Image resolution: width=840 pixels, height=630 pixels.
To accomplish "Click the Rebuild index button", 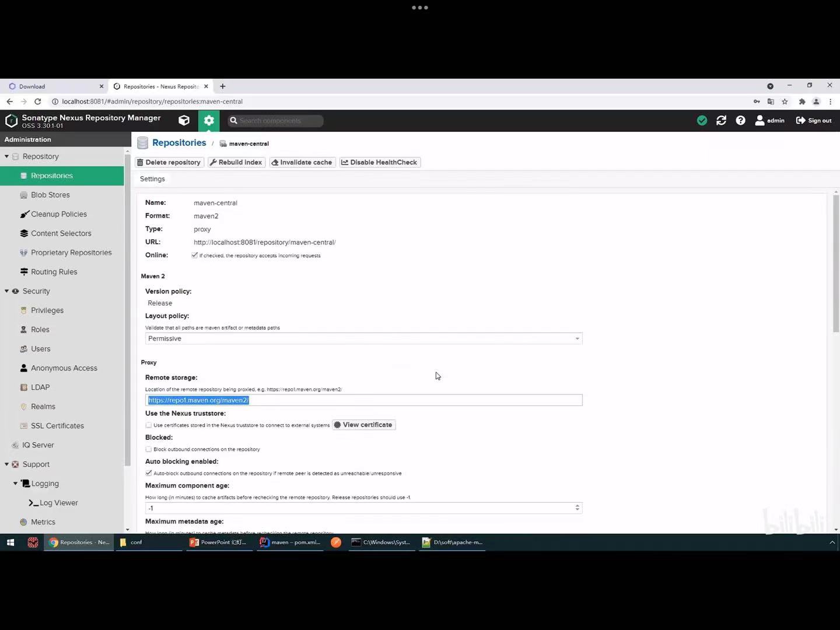I will coord(236,162).
